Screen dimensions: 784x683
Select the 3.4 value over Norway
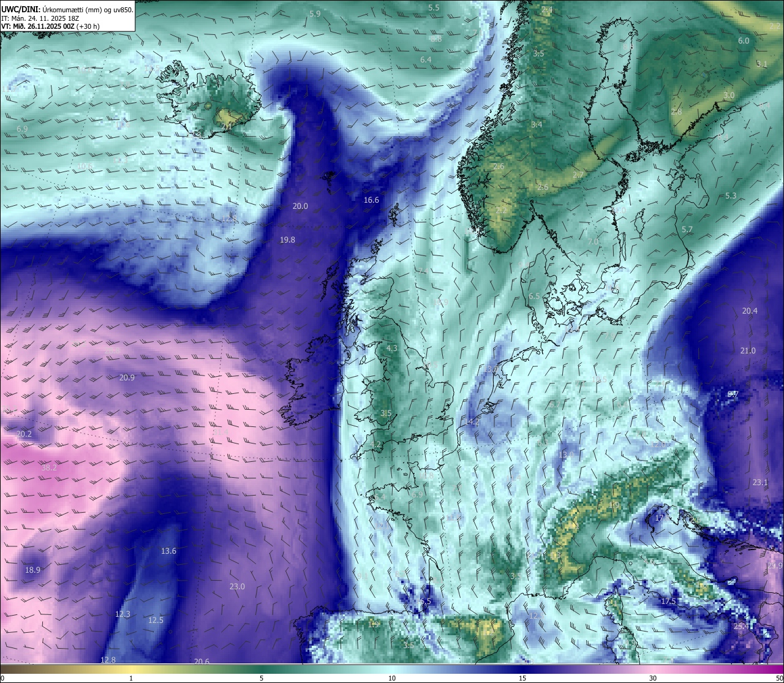click(537, 125)
